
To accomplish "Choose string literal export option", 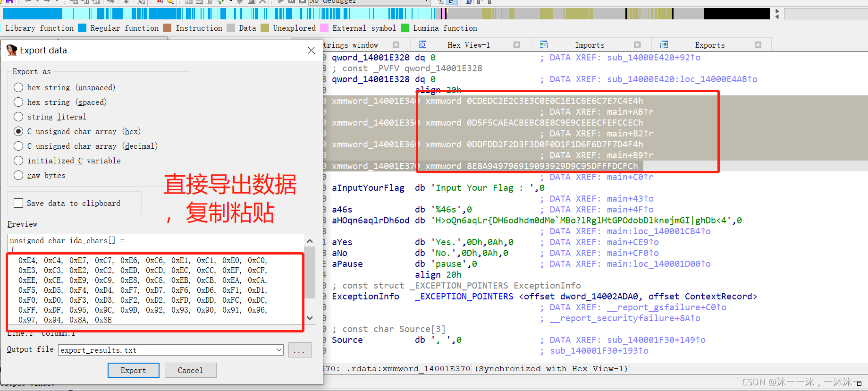I will (x=18, y=117).
